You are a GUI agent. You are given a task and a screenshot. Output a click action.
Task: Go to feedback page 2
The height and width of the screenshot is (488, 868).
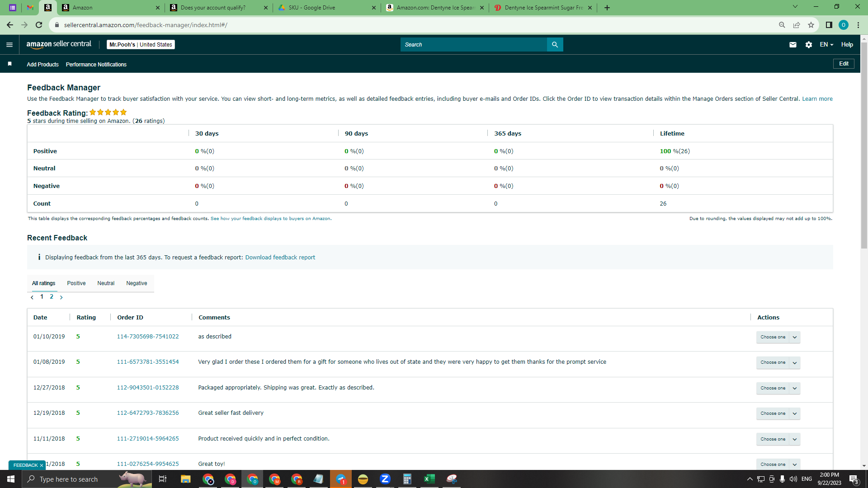coord(52,297)
